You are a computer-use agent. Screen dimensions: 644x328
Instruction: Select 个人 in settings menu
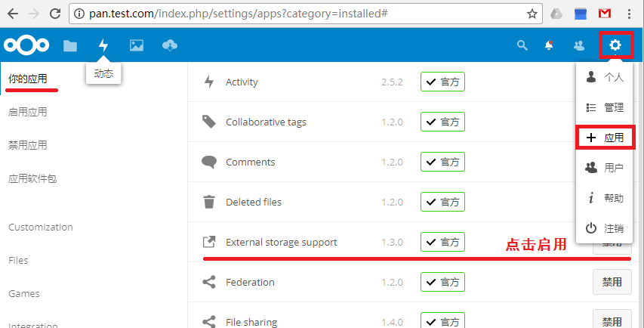(605, 77)
